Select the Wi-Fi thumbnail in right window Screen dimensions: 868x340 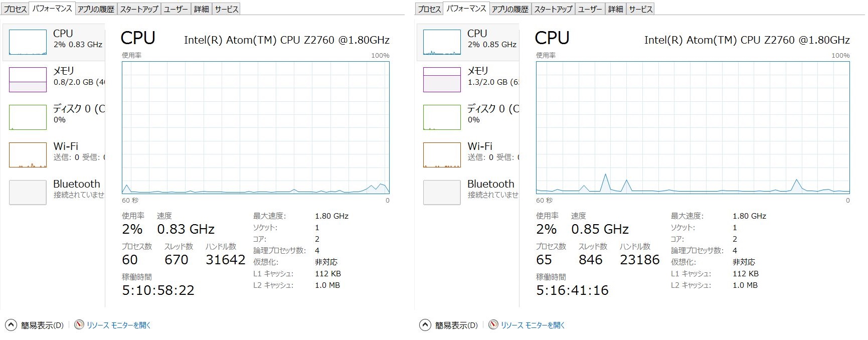pos(442,155)
